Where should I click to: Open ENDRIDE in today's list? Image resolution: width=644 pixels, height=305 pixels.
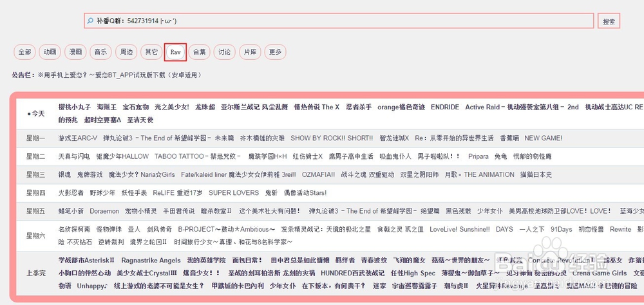tap(445, 107)
